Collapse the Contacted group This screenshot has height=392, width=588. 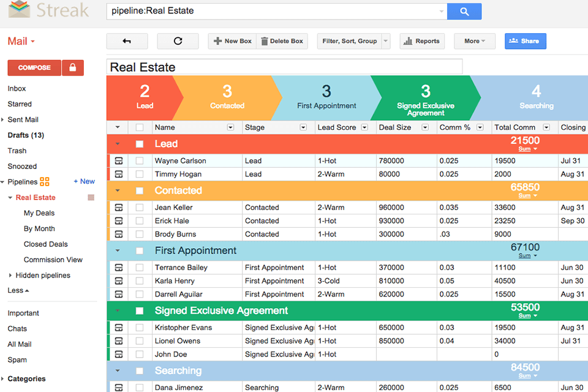pos(118,190)
